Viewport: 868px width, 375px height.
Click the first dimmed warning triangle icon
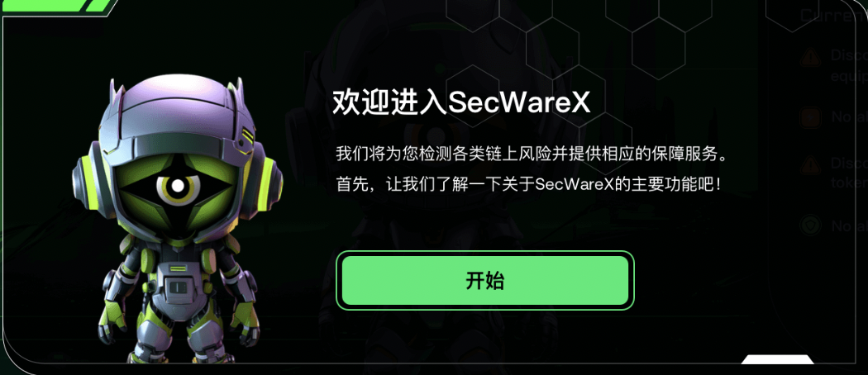pyautogui.click(x=810, y=56)
